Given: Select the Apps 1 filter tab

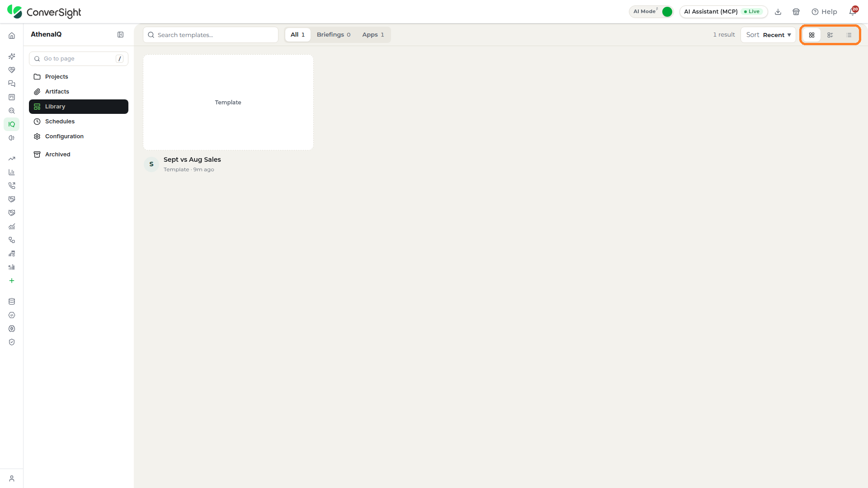Looking at the screenshot, I should (373, 35).
